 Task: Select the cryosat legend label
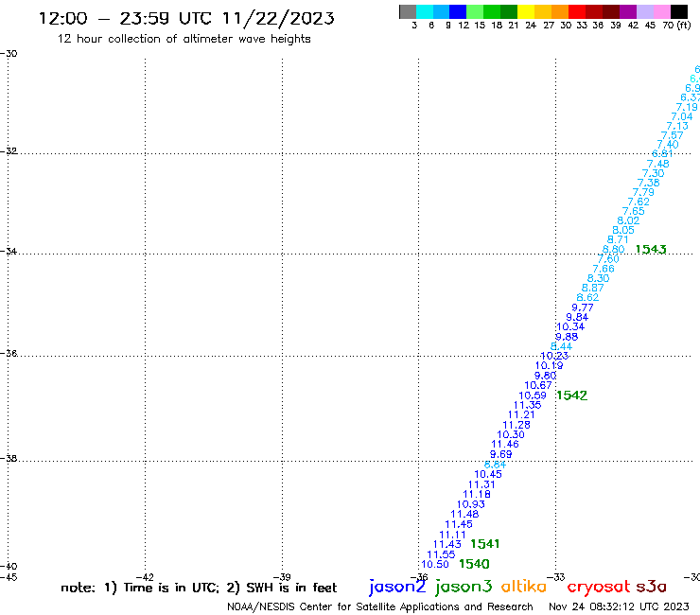(599, 588)
